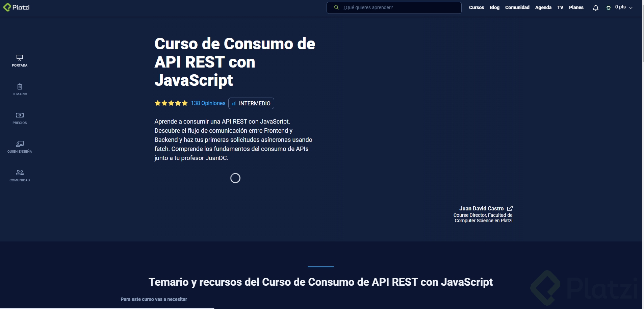
Task: Click the Precios money icon
Action: click(20, 115)
